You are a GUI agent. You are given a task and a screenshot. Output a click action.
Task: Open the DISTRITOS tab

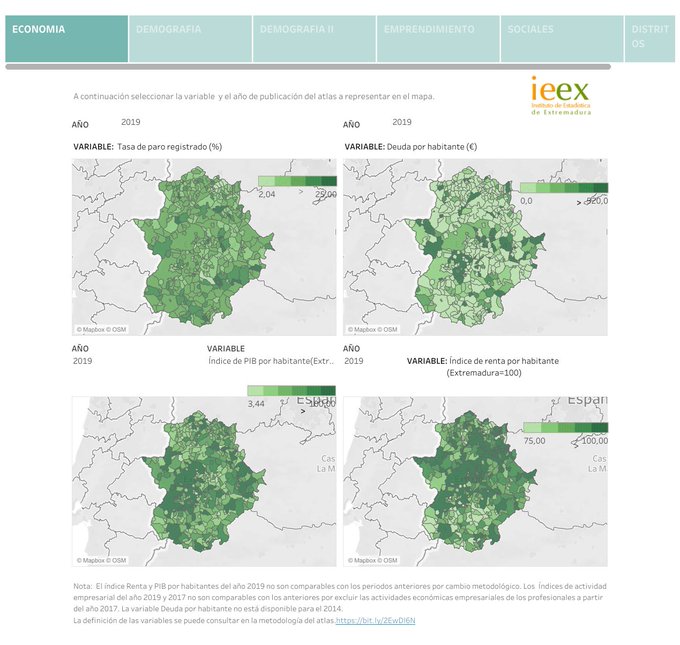click(651, 38)
